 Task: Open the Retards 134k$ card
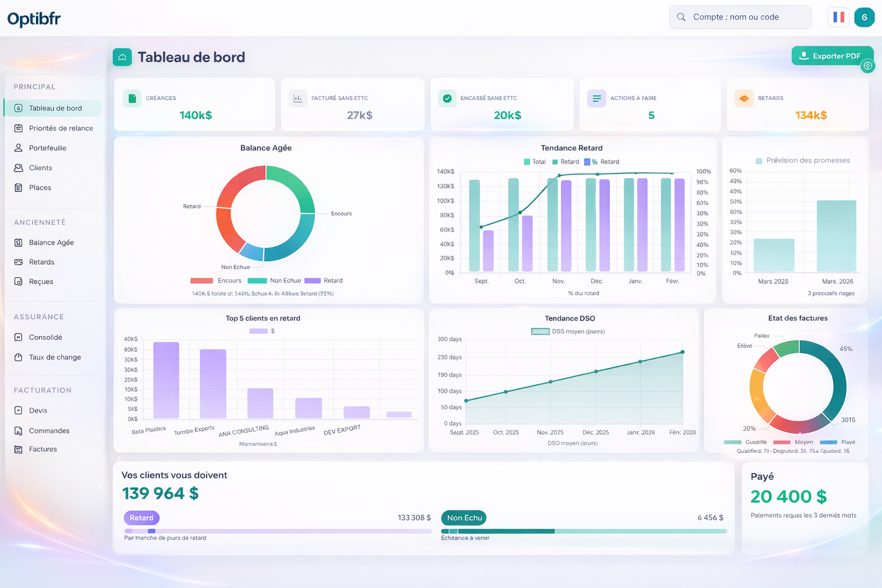(x=798, y=105)
